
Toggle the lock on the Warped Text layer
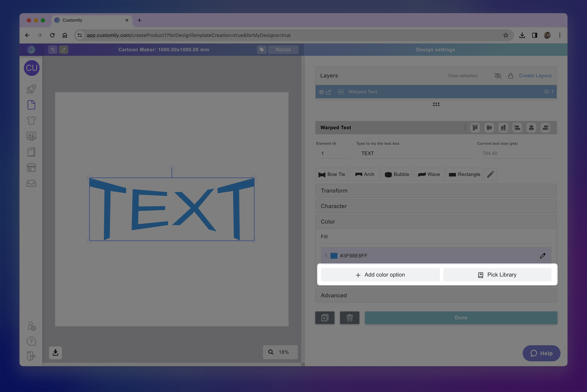[x=329, y=92]
